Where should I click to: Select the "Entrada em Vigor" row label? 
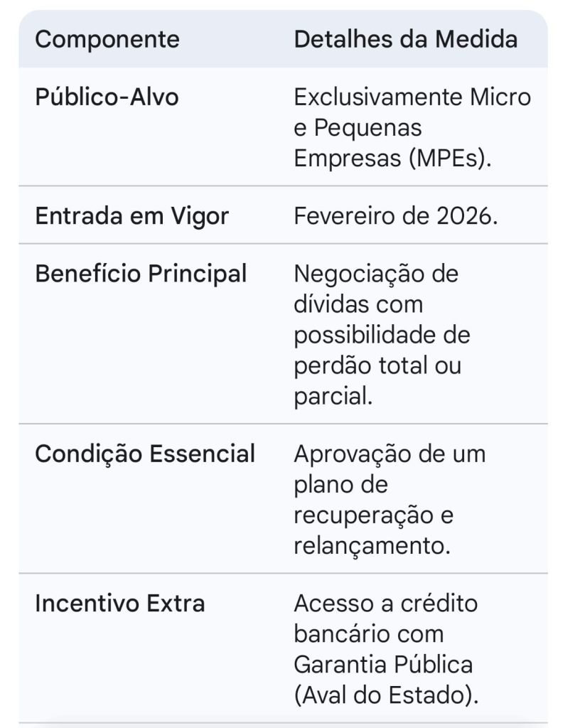131,215
